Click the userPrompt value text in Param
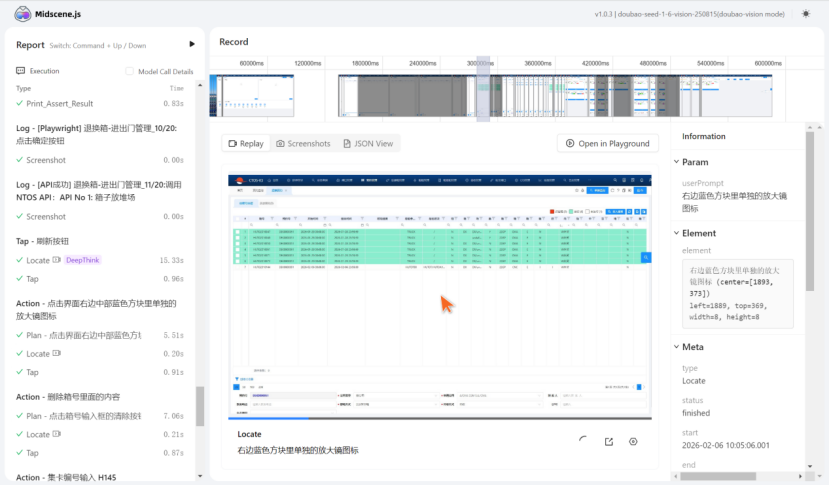 pyautogui.click(x=734, y=202)
